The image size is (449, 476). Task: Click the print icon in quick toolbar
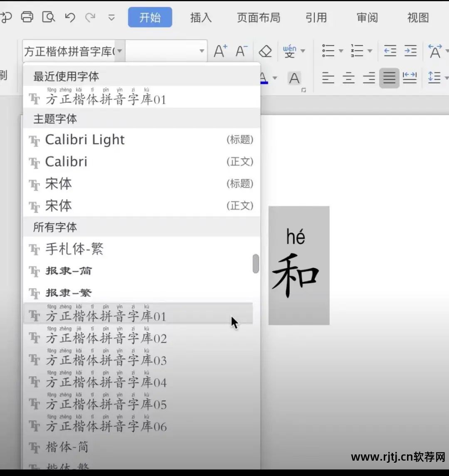[27, 17]
